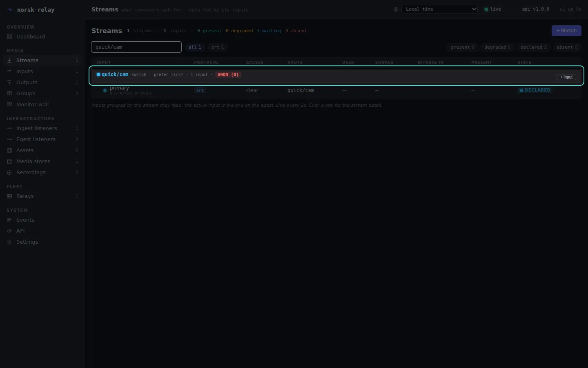Filter streams by 'all 1' chip
Viewport: 588px width, 368px height.
[195, 47]
